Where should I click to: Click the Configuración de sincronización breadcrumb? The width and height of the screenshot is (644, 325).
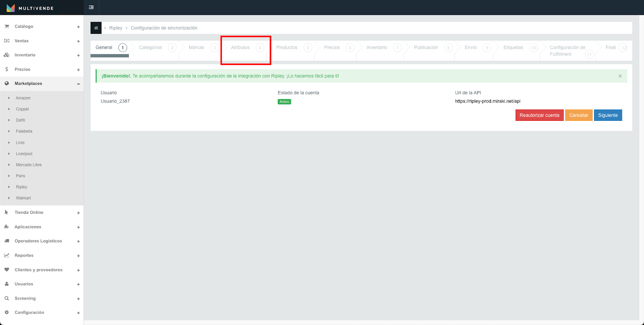[x=164, y=28]
